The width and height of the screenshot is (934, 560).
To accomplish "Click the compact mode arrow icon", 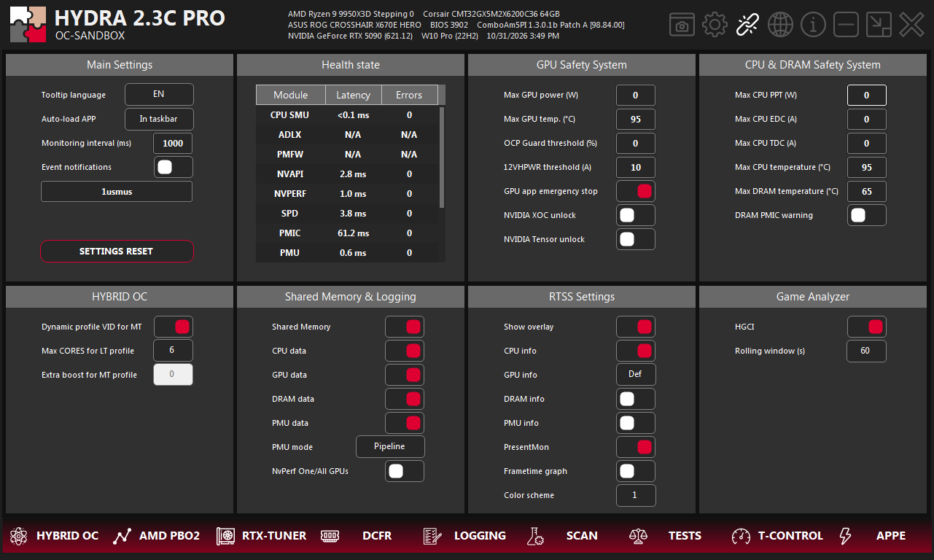I will (x=879, y=25).
